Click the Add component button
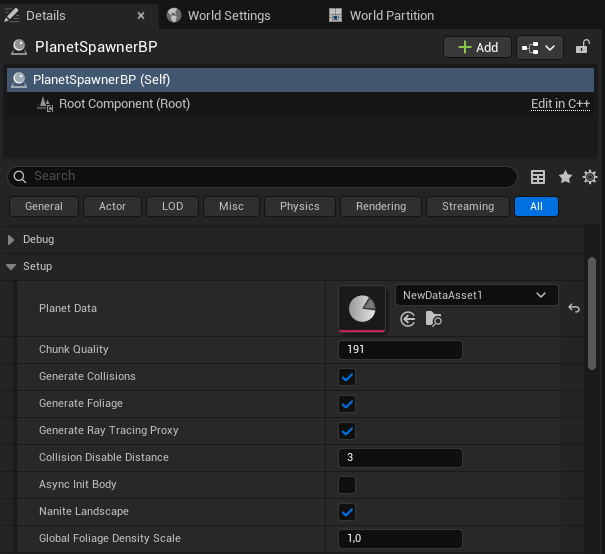605x554 pixels. tap(477, 47)
